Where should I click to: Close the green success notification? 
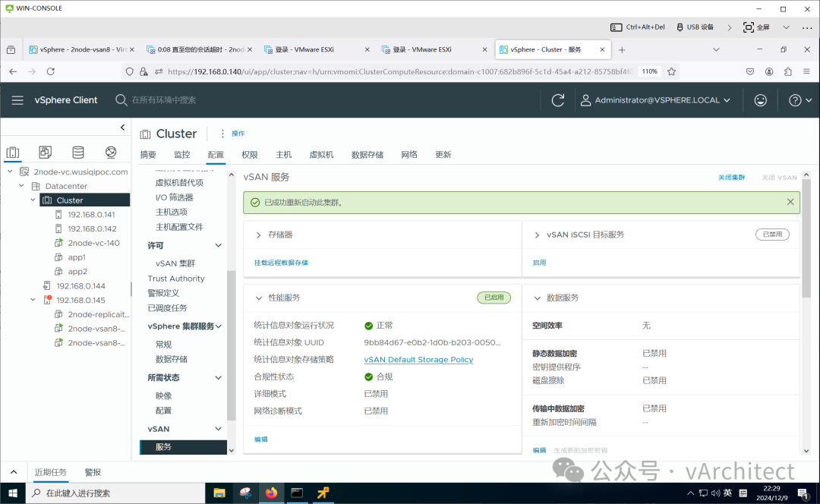click(790, 202)
